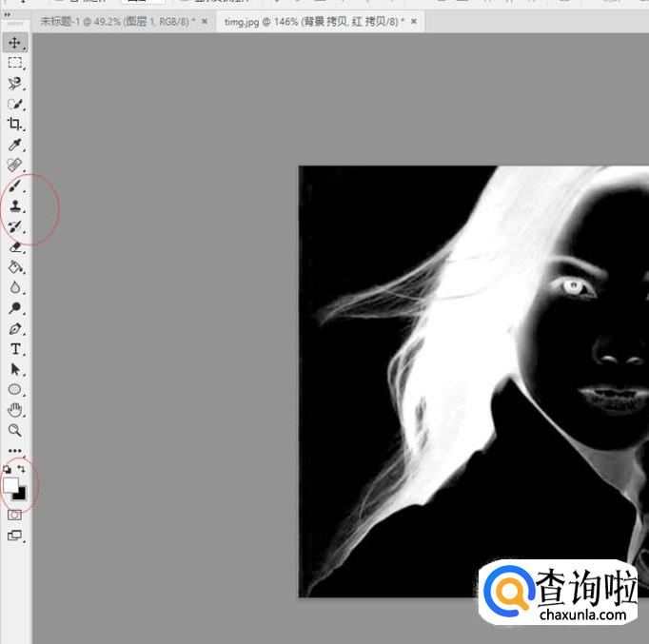
Task: Pick the Lasso tool
Action: point(15,84)
